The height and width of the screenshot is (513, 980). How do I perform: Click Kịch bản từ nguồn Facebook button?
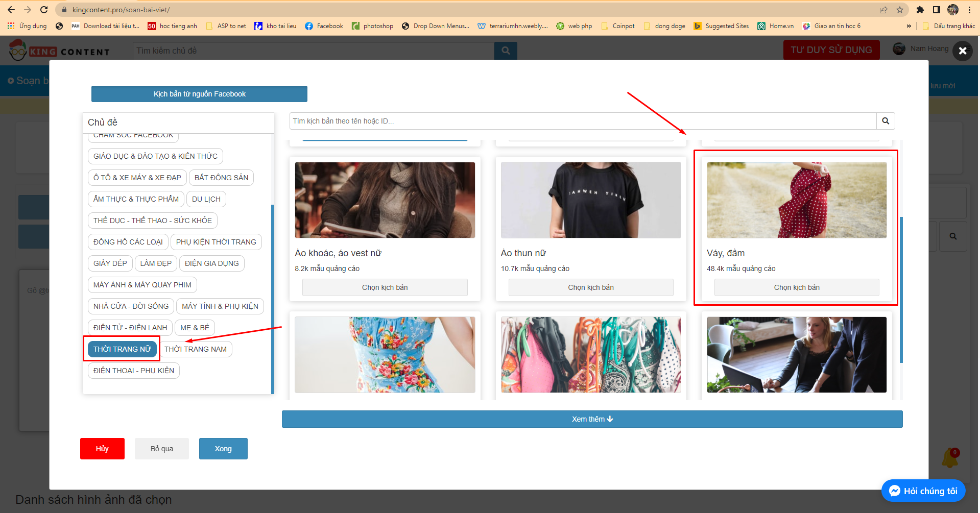tap(199, 94)
